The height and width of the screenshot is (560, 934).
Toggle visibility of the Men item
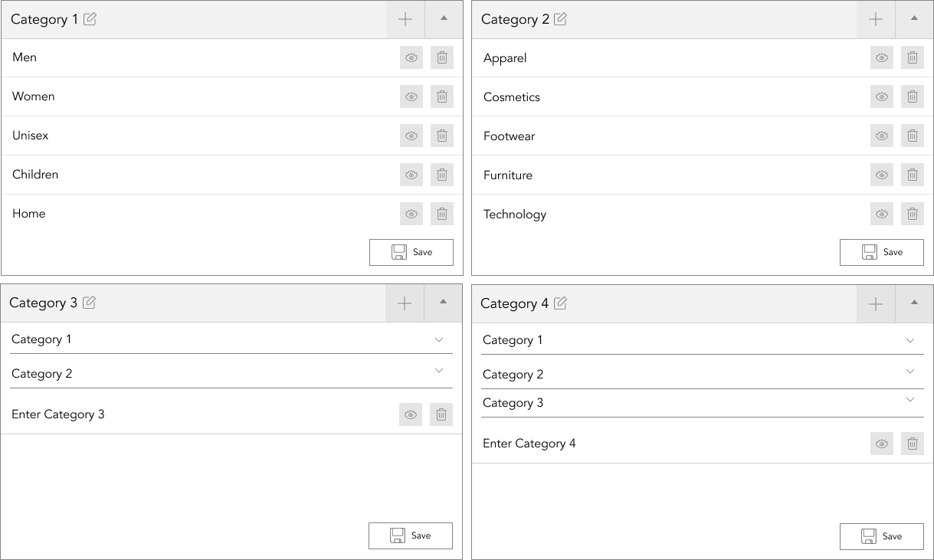pyautogui.click(x=411, y=57)
